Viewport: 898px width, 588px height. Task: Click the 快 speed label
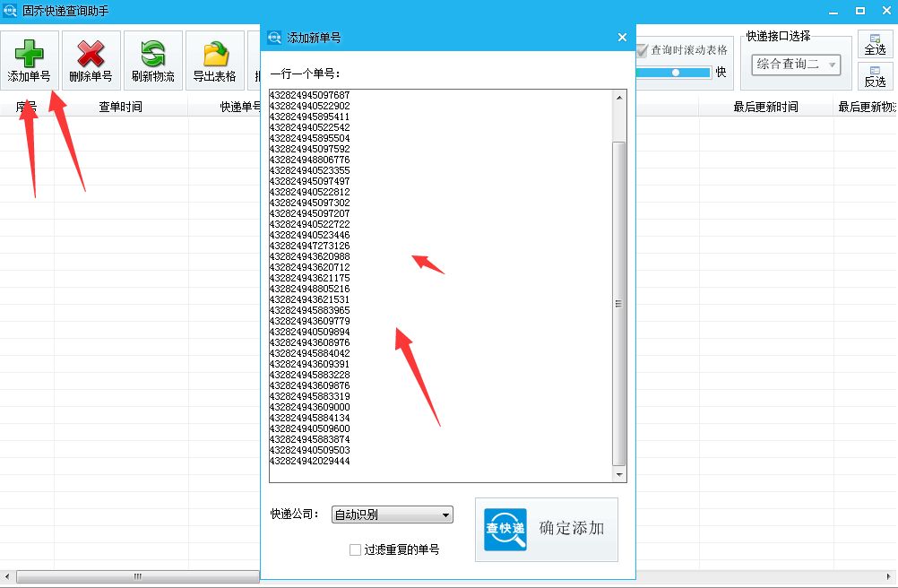721,72
